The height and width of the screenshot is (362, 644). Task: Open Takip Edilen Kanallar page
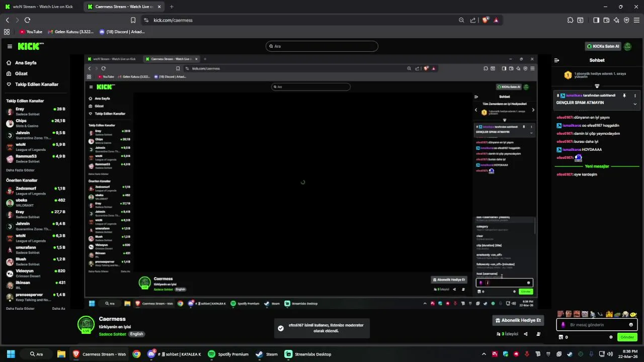click(37, 84)
